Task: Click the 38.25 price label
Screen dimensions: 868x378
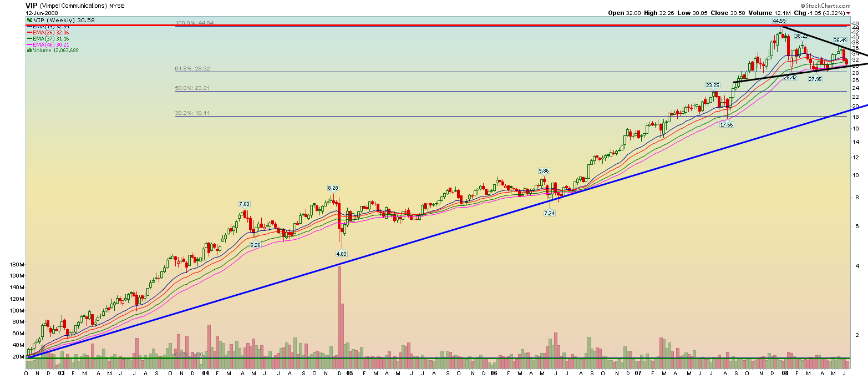Action: point(801,36)
